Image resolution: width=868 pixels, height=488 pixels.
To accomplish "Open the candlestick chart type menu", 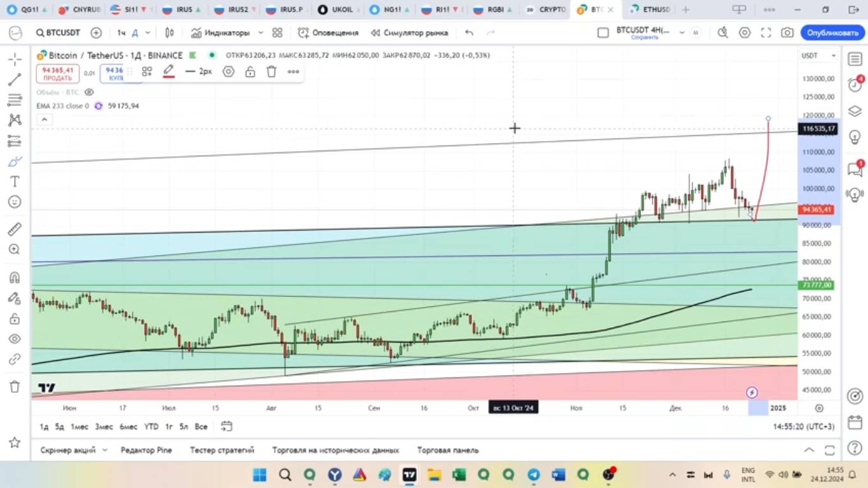I will 170,32.
